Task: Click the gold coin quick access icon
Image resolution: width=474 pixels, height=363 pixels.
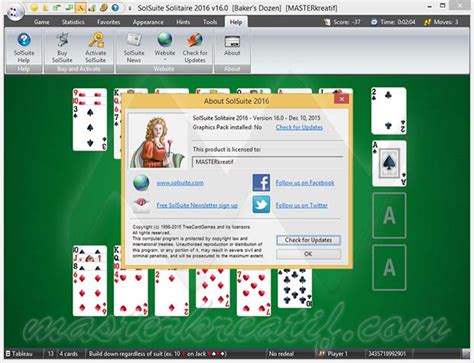Action: click(104, 8)
